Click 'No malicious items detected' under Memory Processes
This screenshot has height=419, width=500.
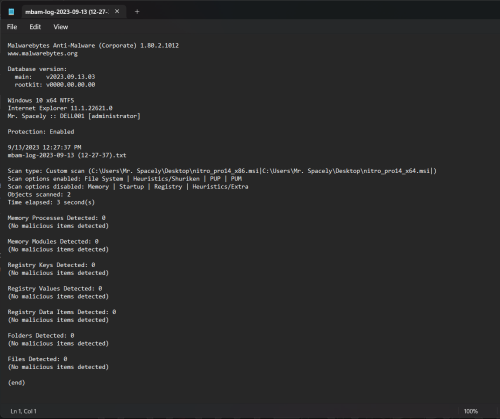pos(58,226)
